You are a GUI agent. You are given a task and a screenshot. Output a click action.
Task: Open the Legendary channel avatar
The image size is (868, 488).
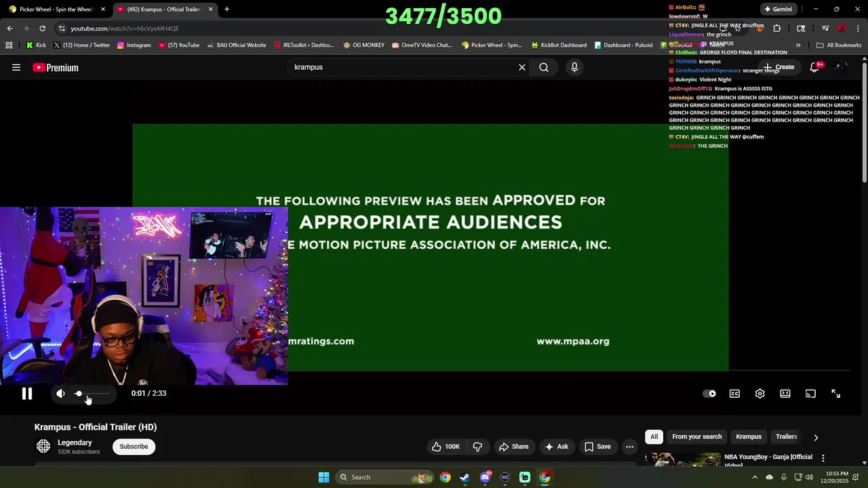click(43, 446)
